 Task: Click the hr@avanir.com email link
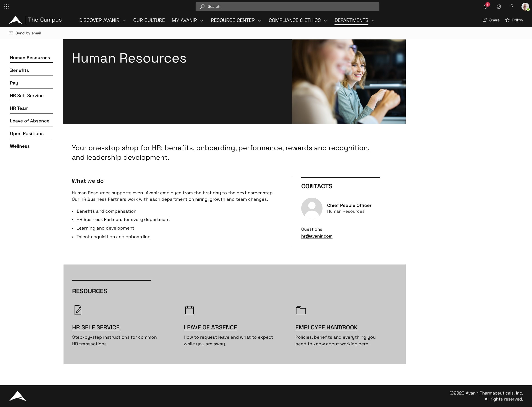(x=317, y=236)
